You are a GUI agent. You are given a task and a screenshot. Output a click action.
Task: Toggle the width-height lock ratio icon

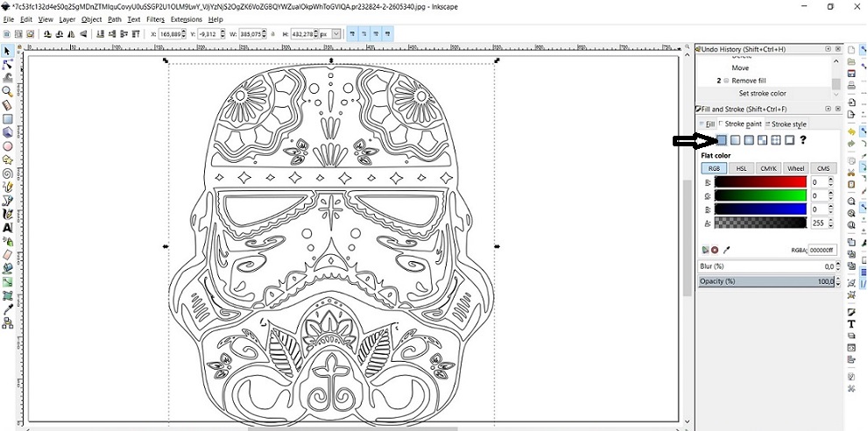[272, 34]
